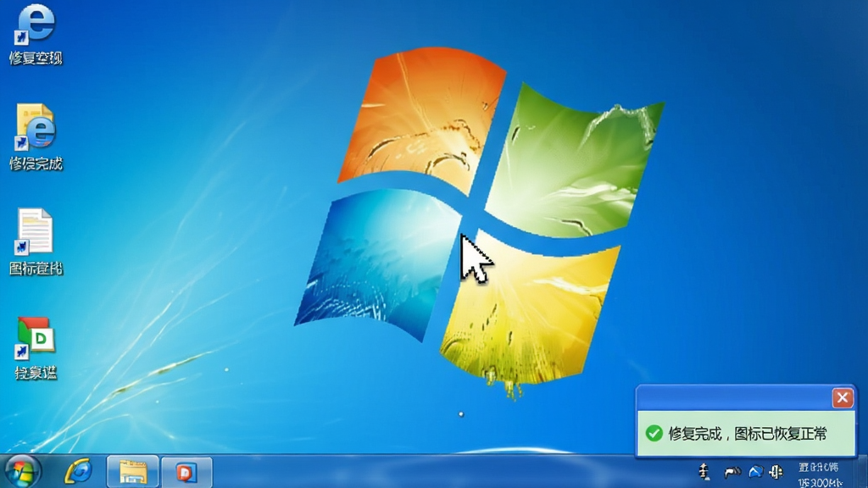This screenshot has height=488, width=868.
Task: Launch Internet Explorer from the taskbar
Action: [78, 472]
